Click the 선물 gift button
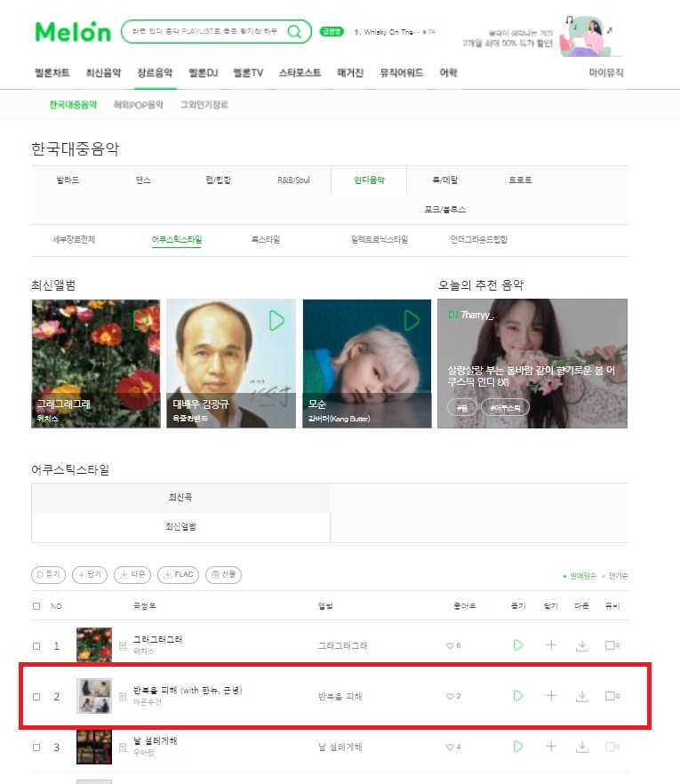Screen dimensions: 680x784 pyautogui.click(x=223, y=574)
